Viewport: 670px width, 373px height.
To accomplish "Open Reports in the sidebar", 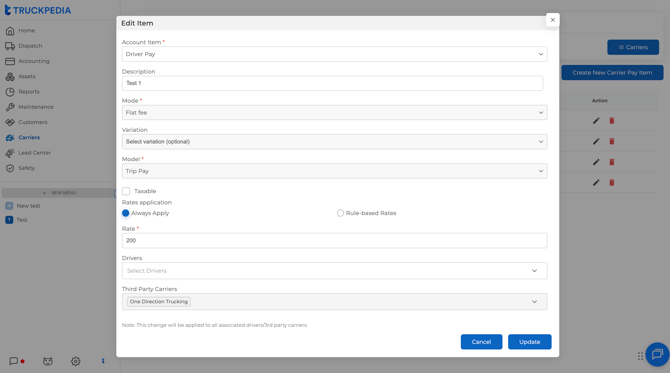I will coord(29,91).
